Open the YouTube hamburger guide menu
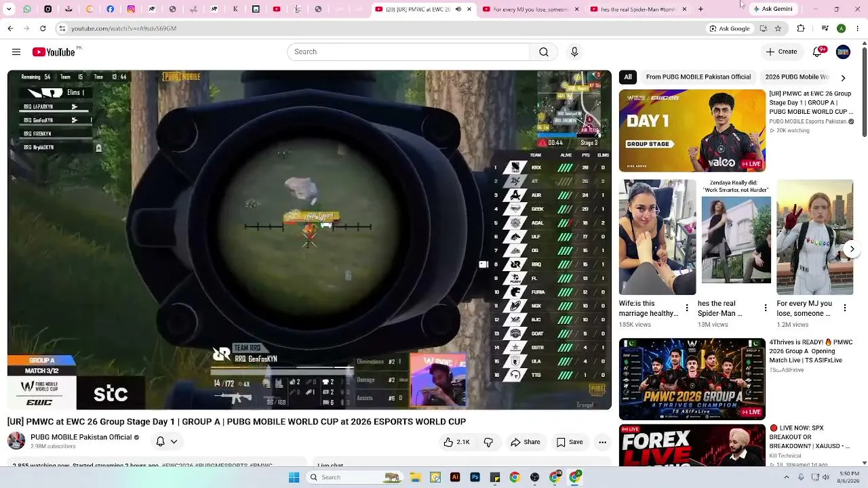 (x=16, y=52)
